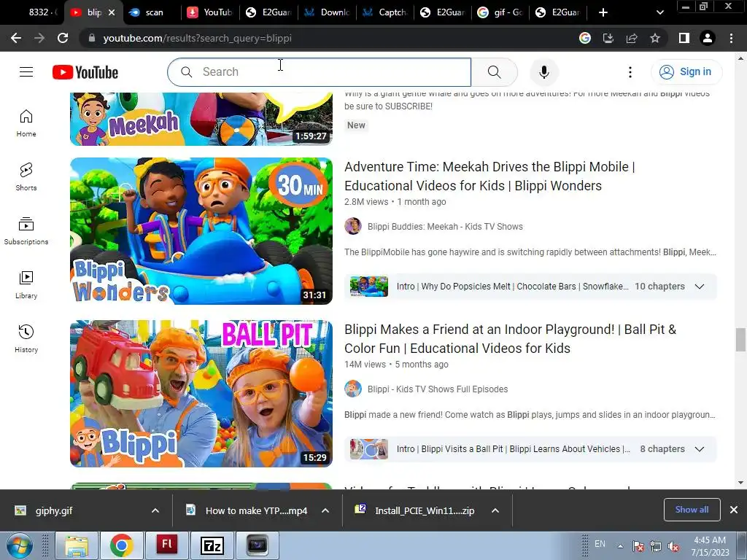Click the taskbar clock showing 4:45 AM
The height and width of the screenshot is (560, 747).
coord(710,546)
